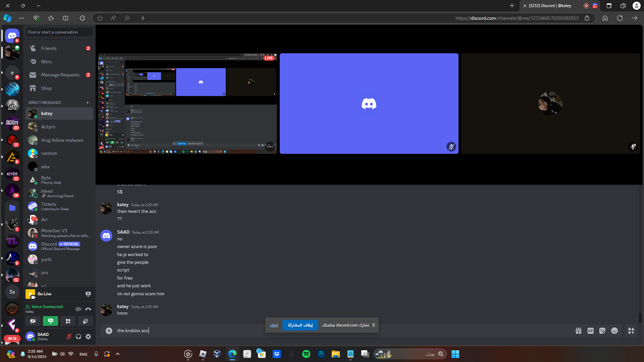The height and width of the screenshot is (362, 644).
Task: Switch ENG input language indicator
Action: click(x=84, y=354)
